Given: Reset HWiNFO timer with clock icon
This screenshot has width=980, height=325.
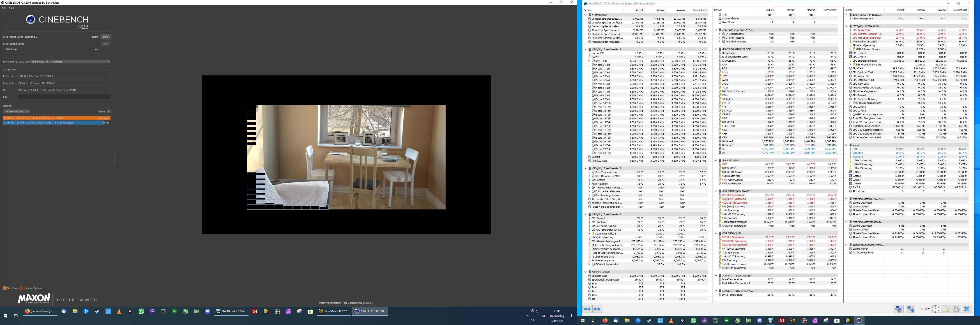Looking at the screenshot, I should (935, 309).
